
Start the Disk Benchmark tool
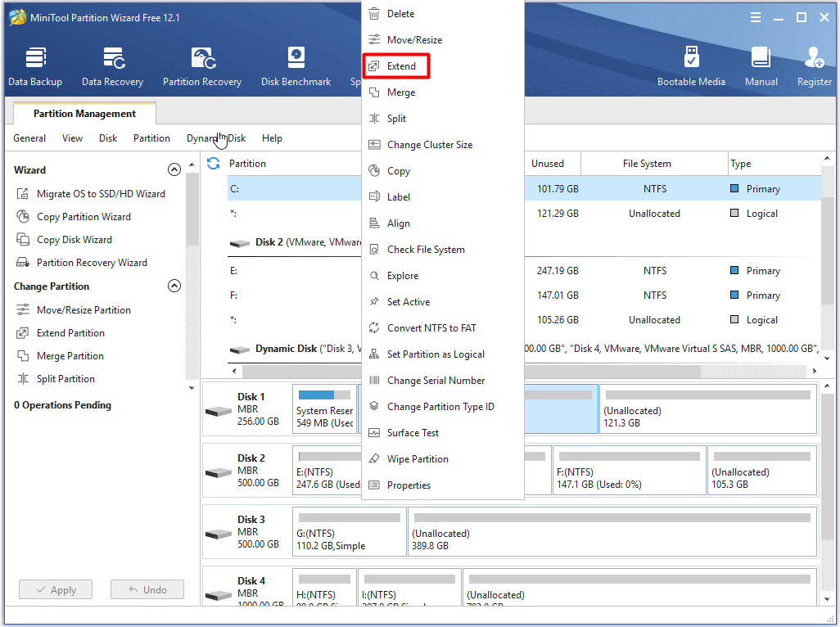coord(296,66)
